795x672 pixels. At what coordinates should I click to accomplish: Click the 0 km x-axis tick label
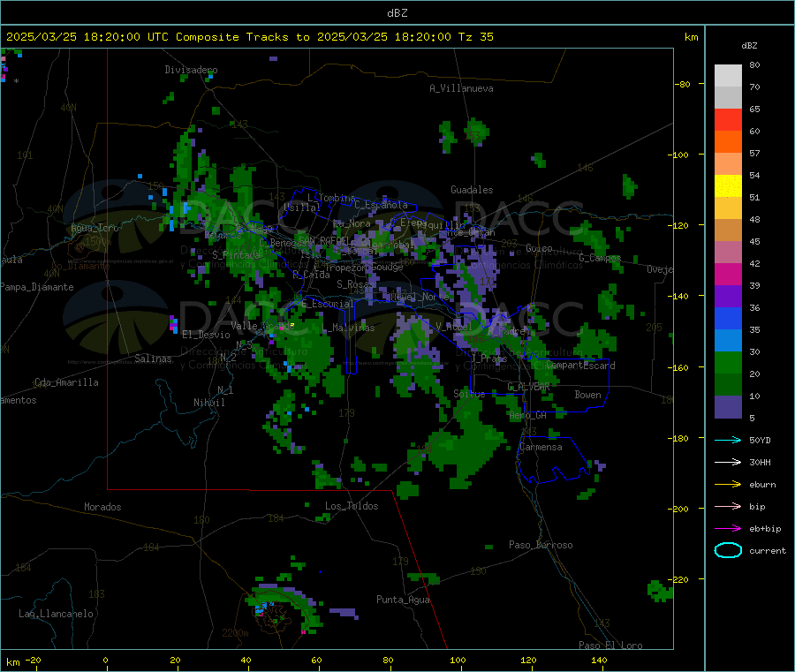105,661
